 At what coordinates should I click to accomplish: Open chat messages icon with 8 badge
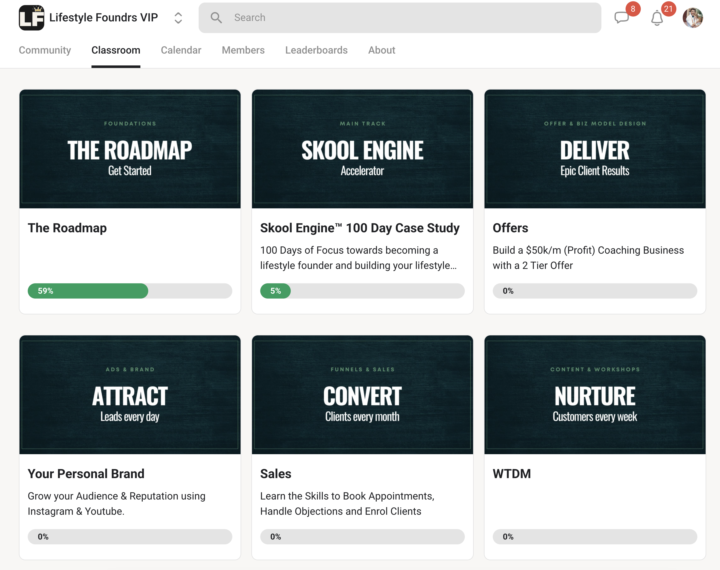click(x=622, y=18)
